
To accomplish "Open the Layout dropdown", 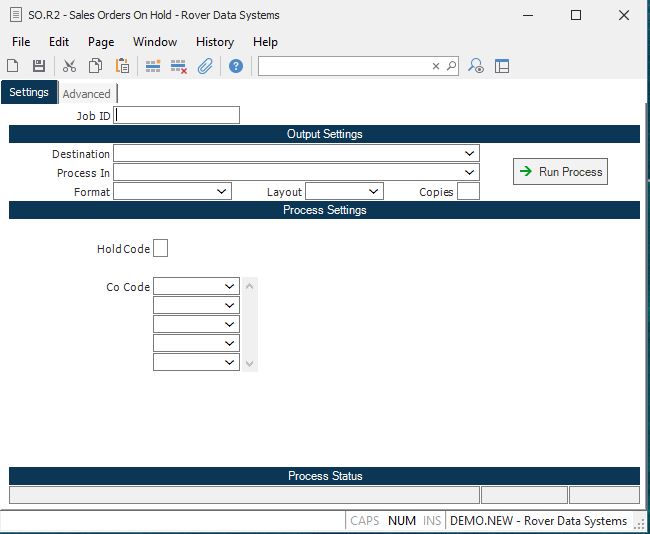I will (x=374, y=191).
